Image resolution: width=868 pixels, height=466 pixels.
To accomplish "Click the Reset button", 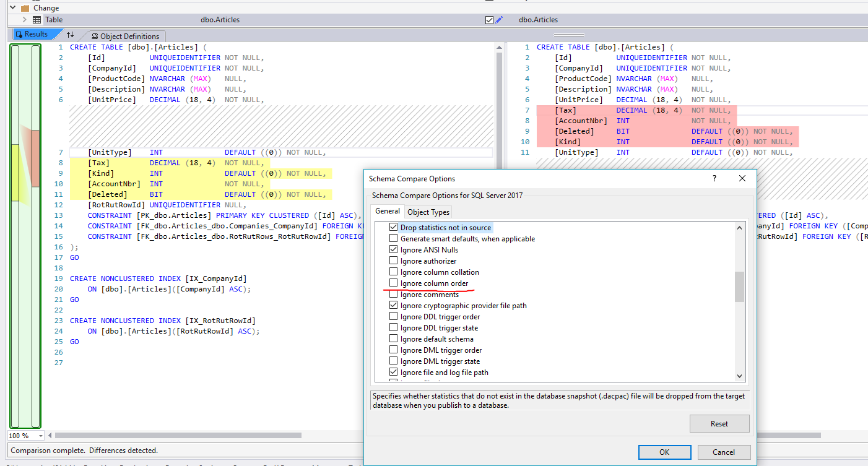I will (719, 423).
